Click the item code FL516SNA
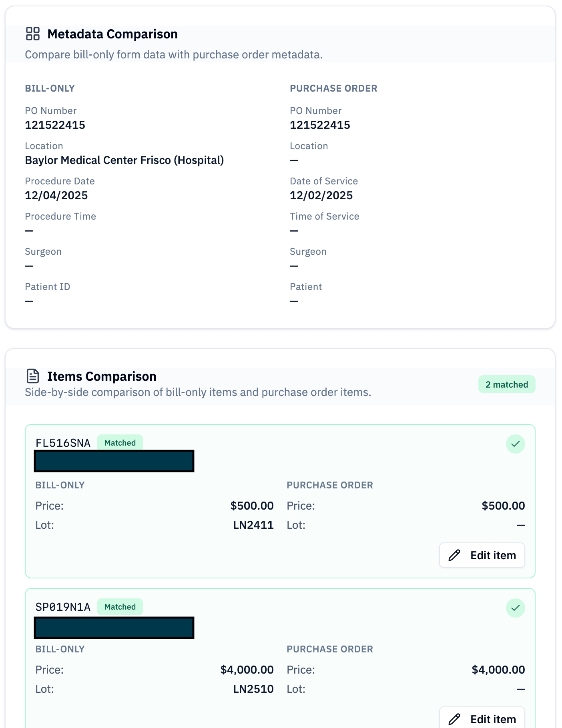Screen dimensions: 562x728 click(x=63, y=443)
